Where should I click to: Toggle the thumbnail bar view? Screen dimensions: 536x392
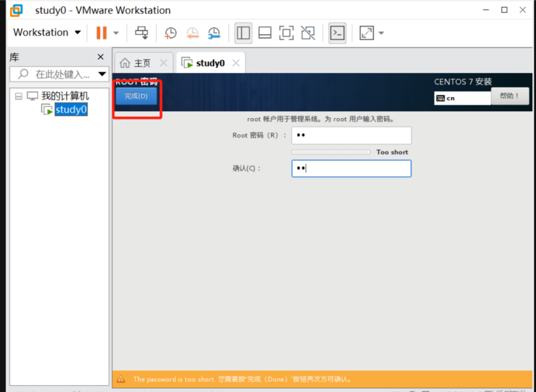tap(265, 33)
